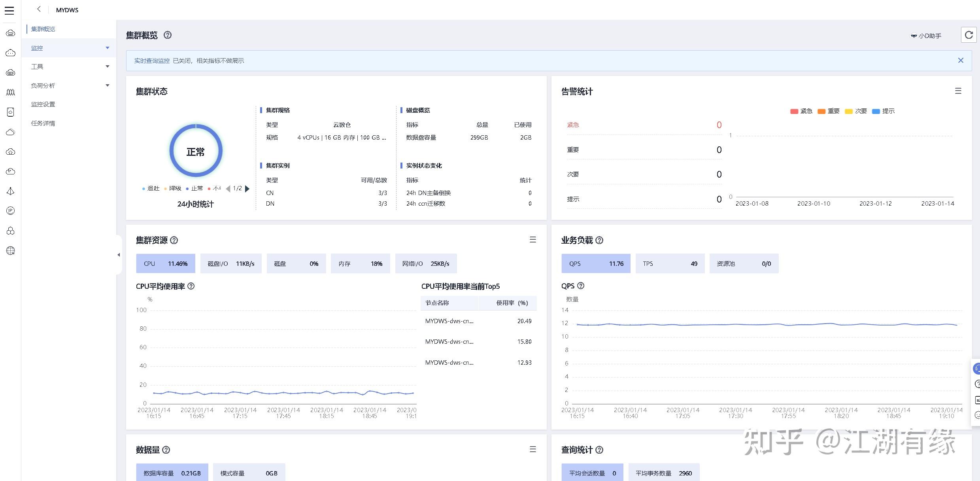Select the 平均事务数量 2960 tab

(x=664, y=472)
